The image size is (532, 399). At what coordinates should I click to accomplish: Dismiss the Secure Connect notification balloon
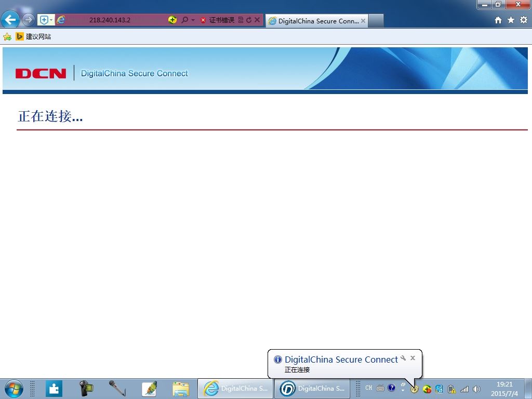[413, 358]
